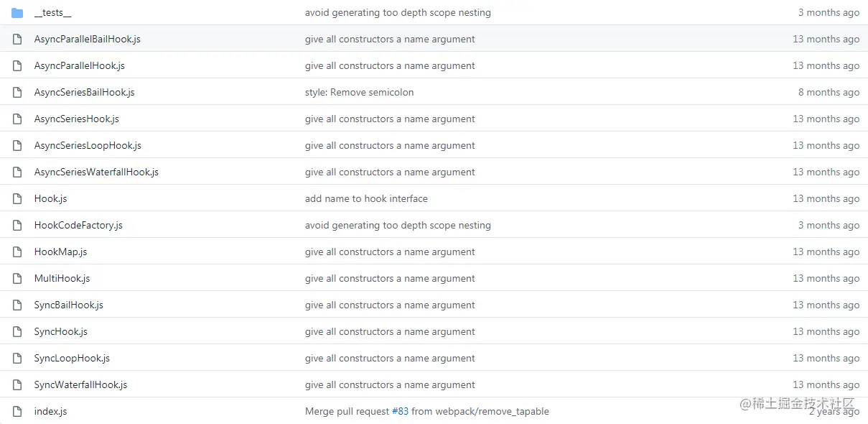The height and width of the screenshot is (424, 868).
Task: Open pull request #83 link
Action: (x=400, y=412)
